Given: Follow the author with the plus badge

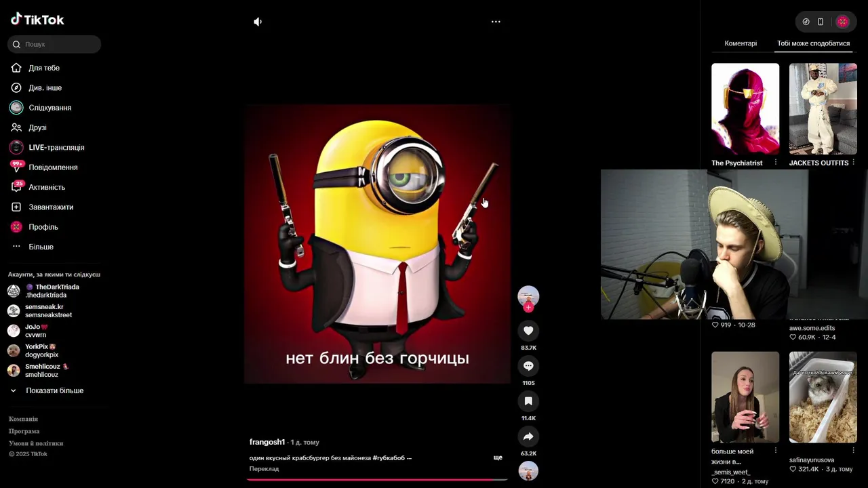Looking at the screenshot, I should coord(528,307).
